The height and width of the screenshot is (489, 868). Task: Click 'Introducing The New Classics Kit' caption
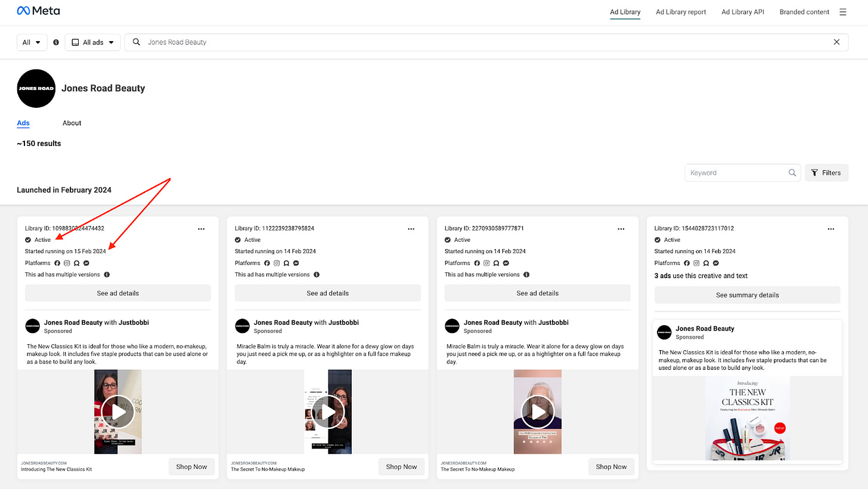(57, 469)
